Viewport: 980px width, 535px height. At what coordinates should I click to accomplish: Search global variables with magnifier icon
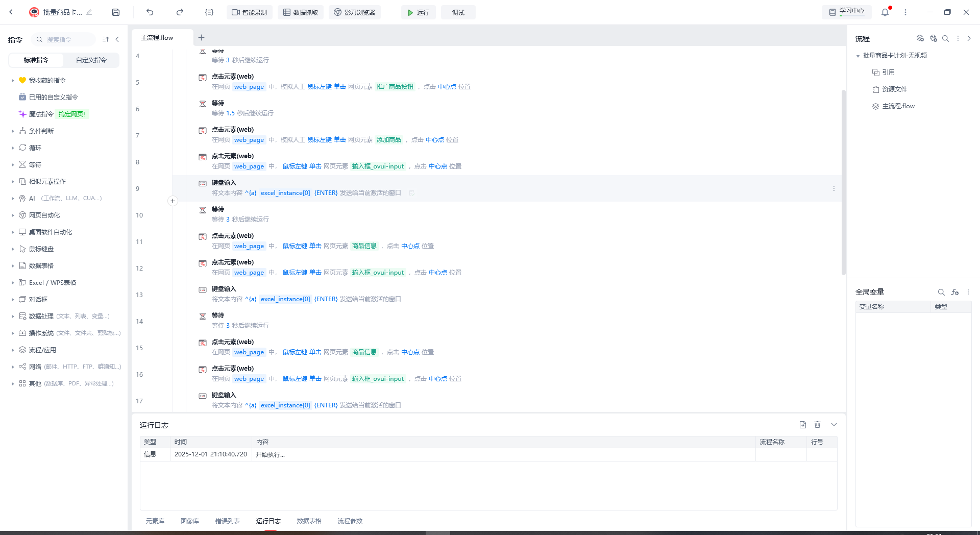point(941,292)
